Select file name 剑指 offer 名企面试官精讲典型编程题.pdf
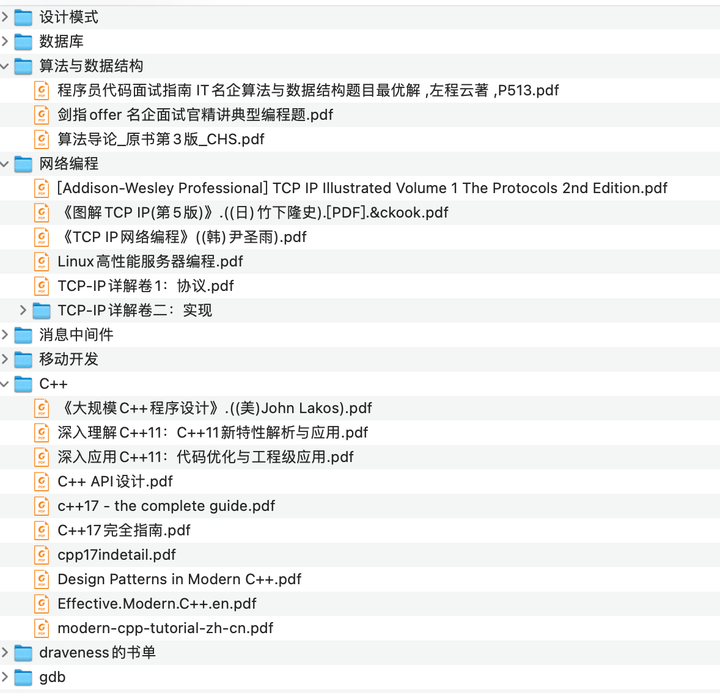Viewport: 720px width, 693px height. (x=195, y=115)
